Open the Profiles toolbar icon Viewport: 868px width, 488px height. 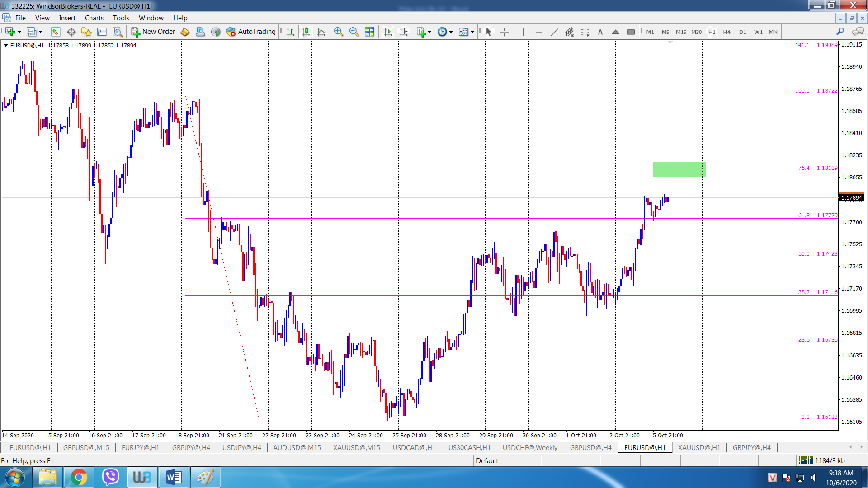click(31, 32)
